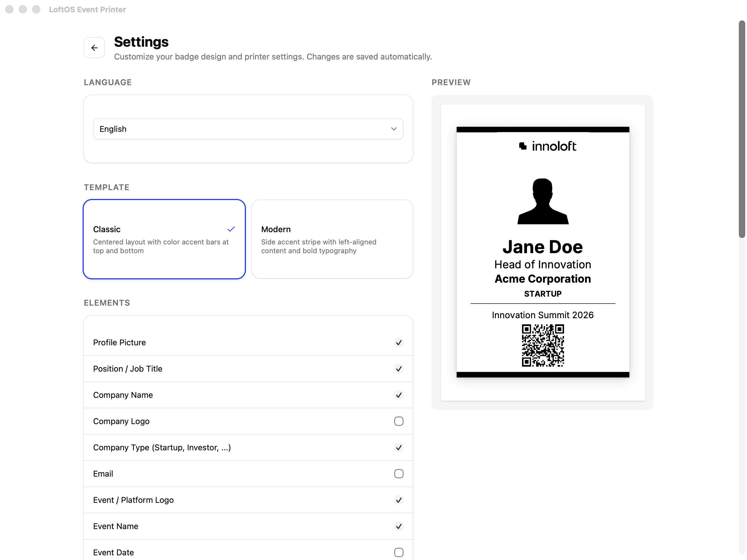The height and width of the screenshot is (560, 747).
Task: Click the 'Position / Job Title' row label
Action: point(128,369)
